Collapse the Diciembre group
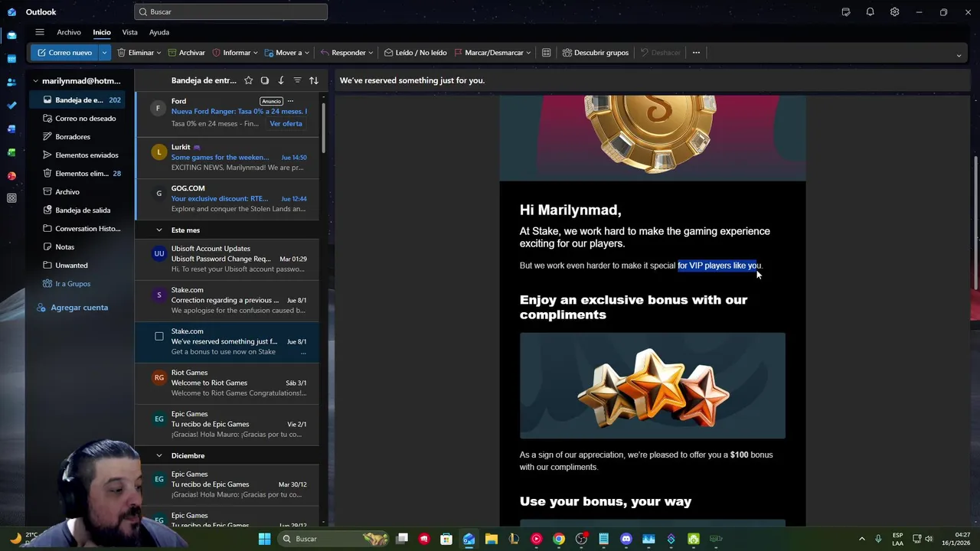Screen dimensions: 980x551 pyautogui.click(x=159, y=456)
